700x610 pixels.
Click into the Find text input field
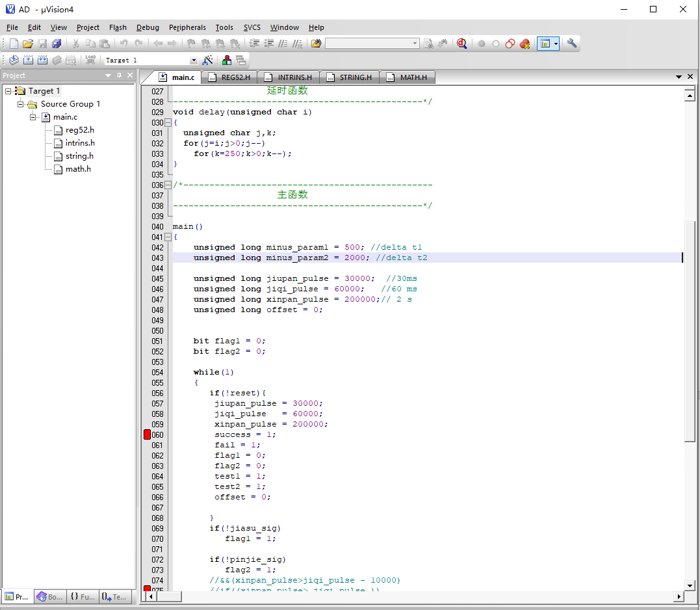(x=369, y=44)
